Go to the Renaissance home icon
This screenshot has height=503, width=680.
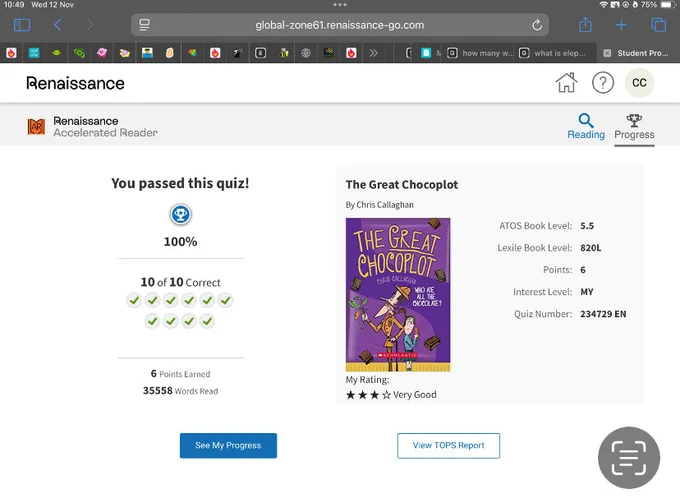pos(566,82)
